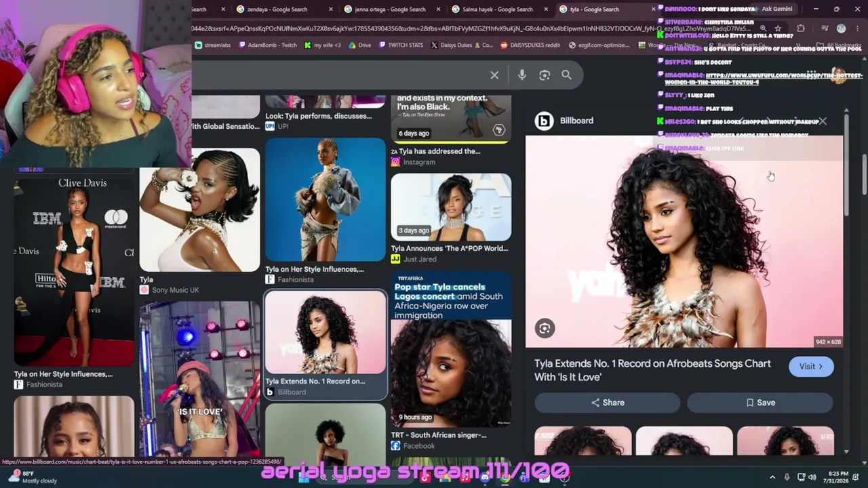Open the Chrome extensions puzzle icon
868x488 pixels.
click(x=801, y=28)
